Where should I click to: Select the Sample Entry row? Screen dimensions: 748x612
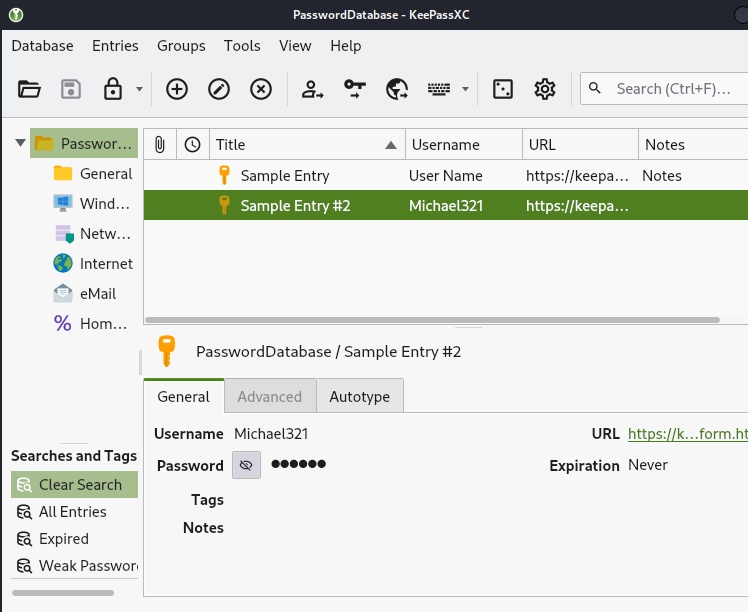coord(446,176)
